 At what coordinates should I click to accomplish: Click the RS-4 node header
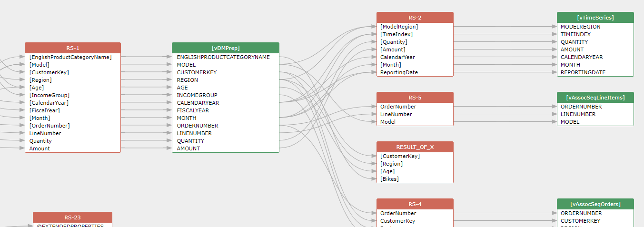(415, 204)
